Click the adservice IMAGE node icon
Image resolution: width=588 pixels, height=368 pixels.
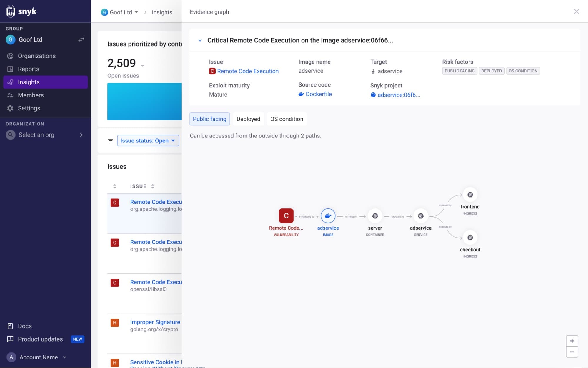pyautogui.click(x=328, y=216)
